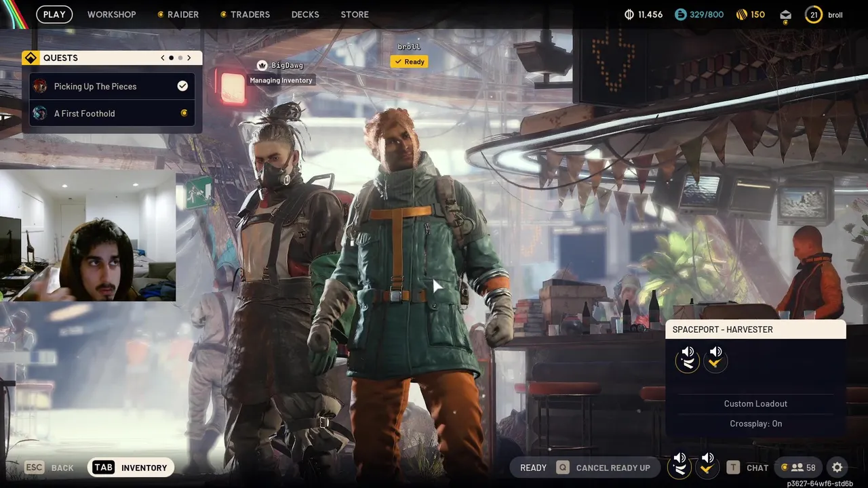Screen dimensions: 868x488
Task: Toggle second teammate voice icon in bottom bar
Action: (x=707, y=465)
